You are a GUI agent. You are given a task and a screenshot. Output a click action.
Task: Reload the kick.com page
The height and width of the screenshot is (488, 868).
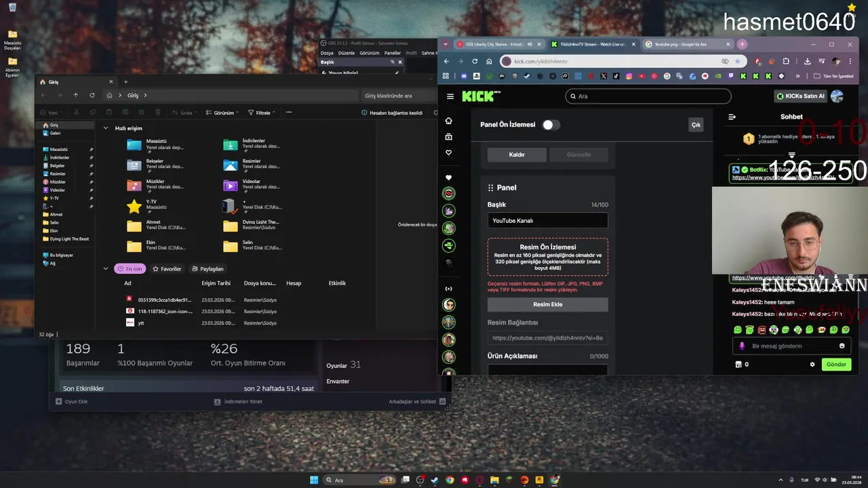point(475,61)
